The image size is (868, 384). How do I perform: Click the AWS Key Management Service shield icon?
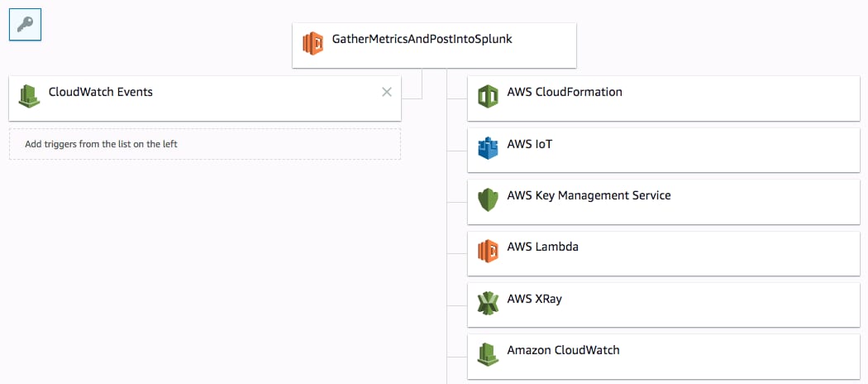click(x=488, y=199)
